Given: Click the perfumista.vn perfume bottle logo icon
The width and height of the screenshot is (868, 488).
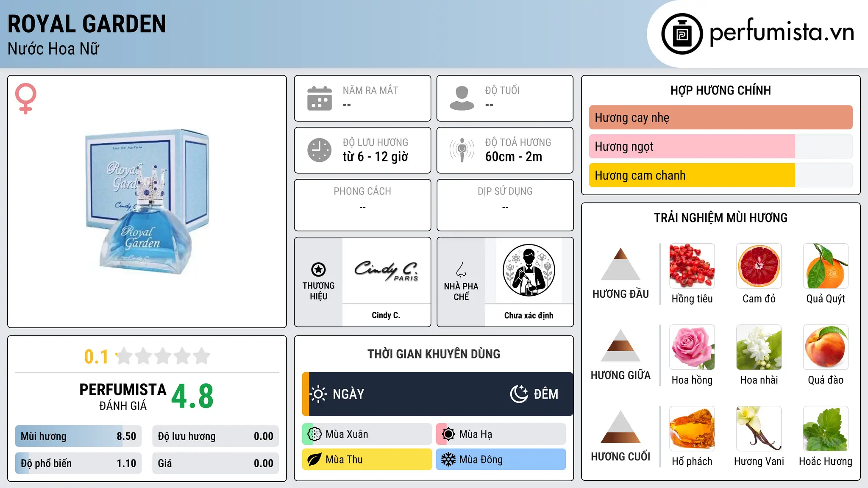Looking at the screenshot, I should coord(682,34).
